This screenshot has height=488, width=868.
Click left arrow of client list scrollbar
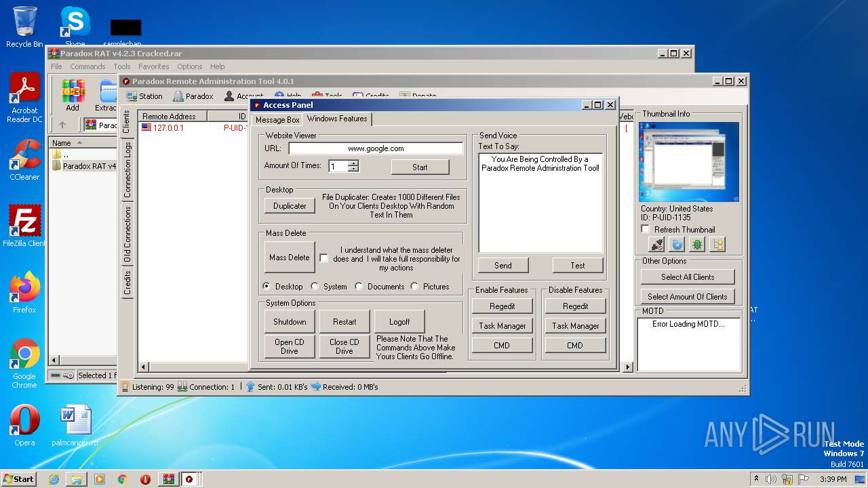[143, 367]
